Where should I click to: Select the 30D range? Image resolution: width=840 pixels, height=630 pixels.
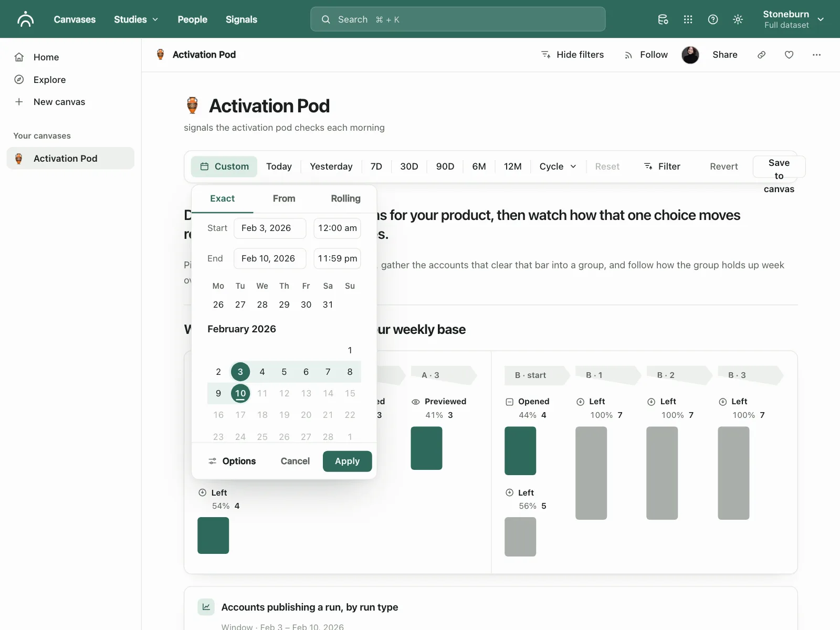(409, 166)
